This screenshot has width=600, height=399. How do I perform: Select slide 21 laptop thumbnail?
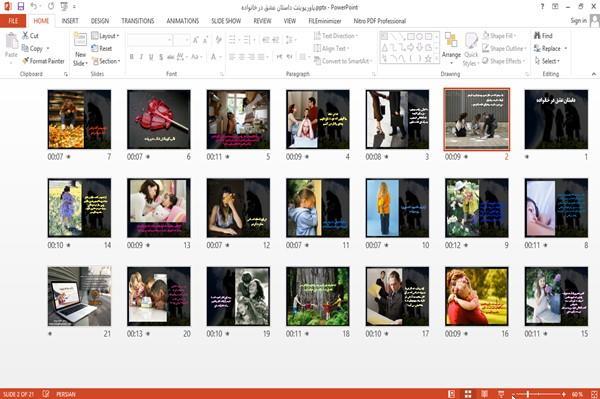[80, 296]
